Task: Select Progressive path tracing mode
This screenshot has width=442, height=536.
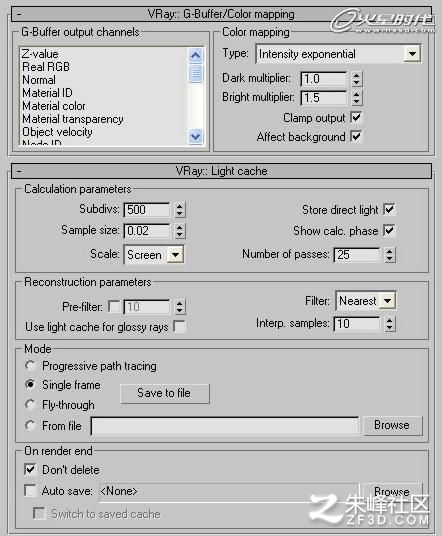Action: (x=30, y=366)
